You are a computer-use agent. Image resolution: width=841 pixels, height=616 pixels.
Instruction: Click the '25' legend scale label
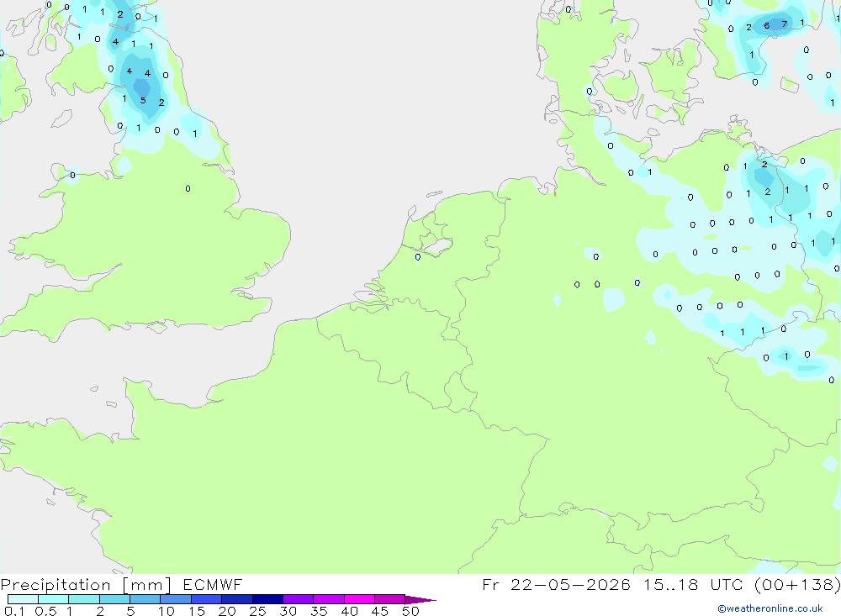pos(257,611)
